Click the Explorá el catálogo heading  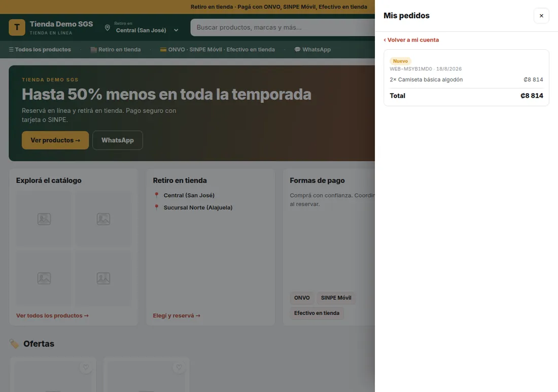(x=49, y=181)
